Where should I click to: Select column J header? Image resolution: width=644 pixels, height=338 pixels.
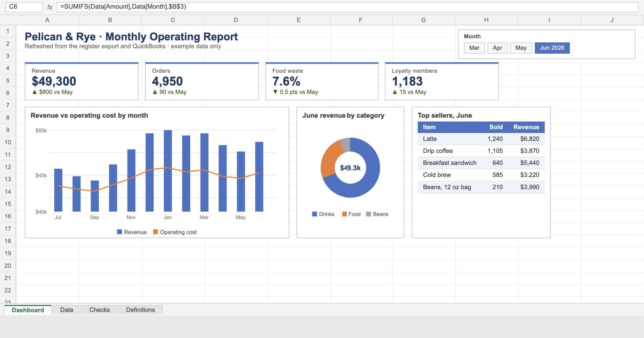point(612,20)
